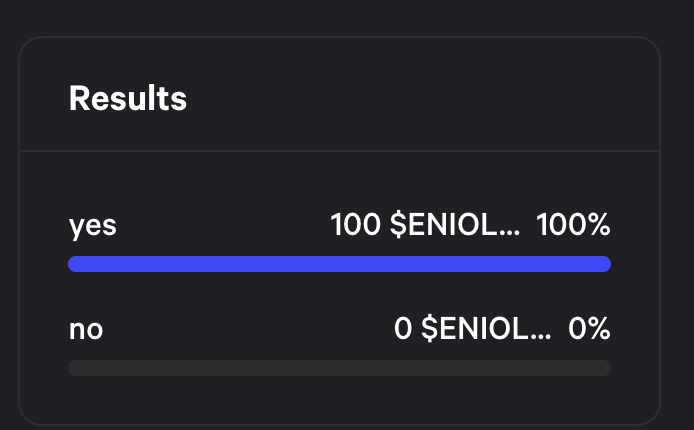
Task: Click the Results heading
Action: (128, 98)
